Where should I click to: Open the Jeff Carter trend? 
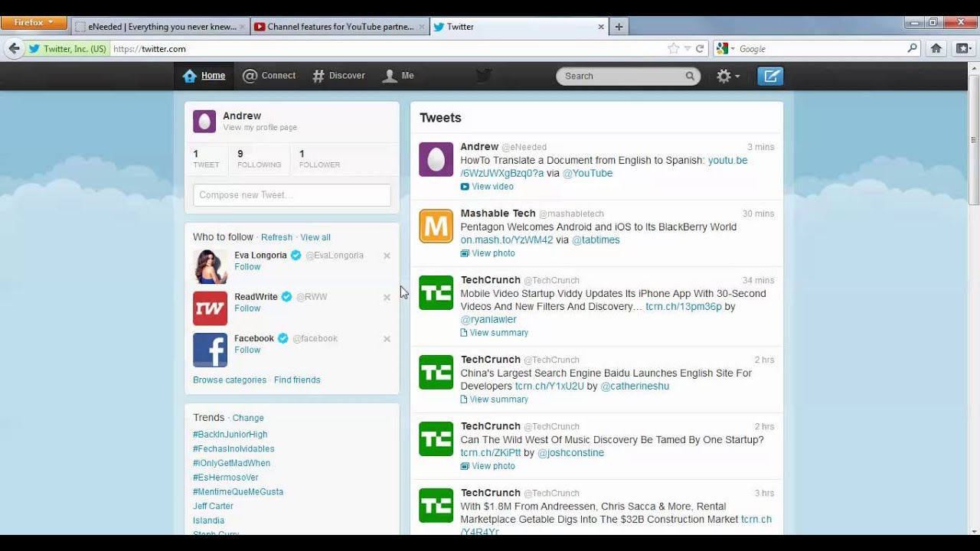click(x=213, y=506)
